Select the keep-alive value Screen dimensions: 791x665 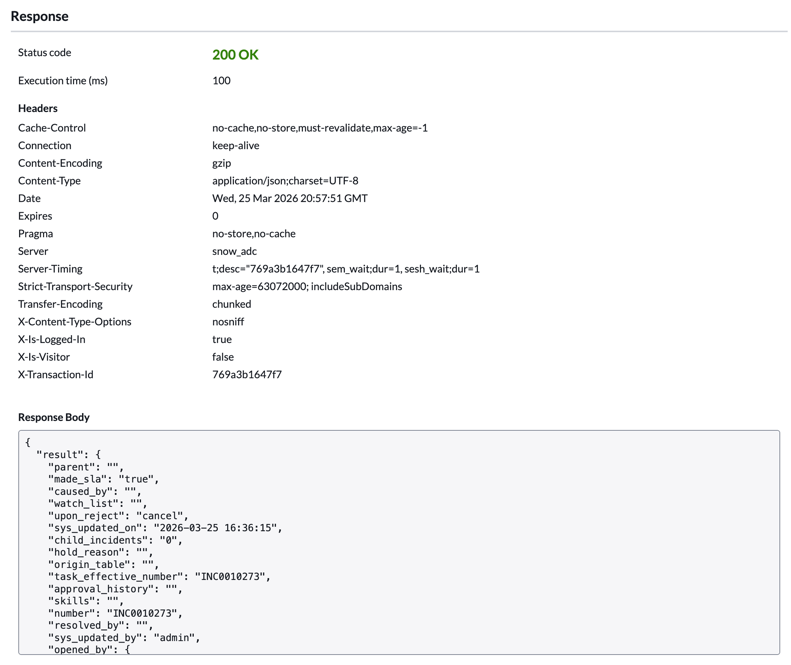click(x=236, y=145)
